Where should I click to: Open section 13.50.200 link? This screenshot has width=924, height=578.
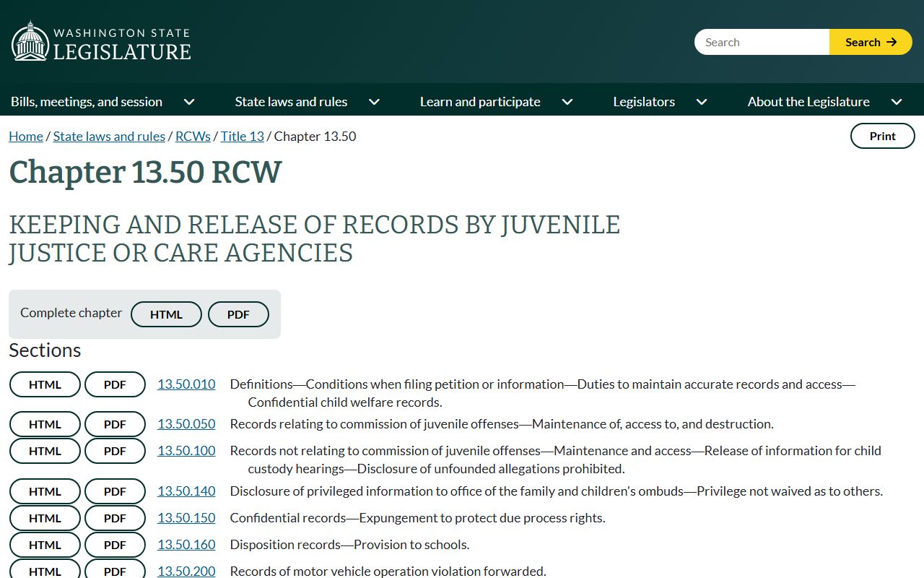pos(186,571)
